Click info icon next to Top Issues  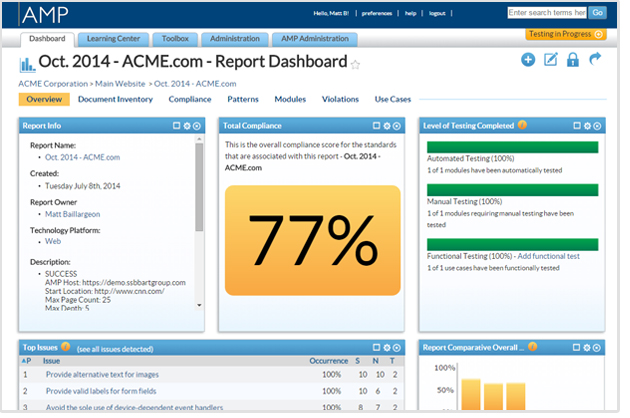[65, 346]
